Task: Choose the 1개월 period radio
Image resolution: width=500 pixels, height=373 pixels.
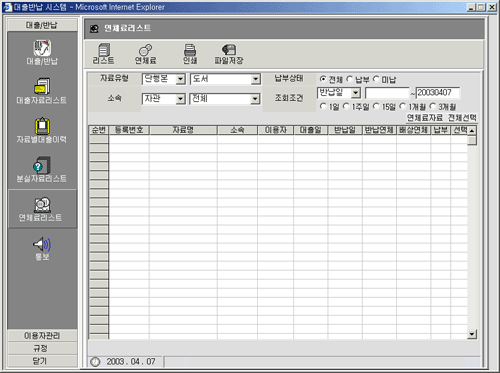Action: [403, 106]
